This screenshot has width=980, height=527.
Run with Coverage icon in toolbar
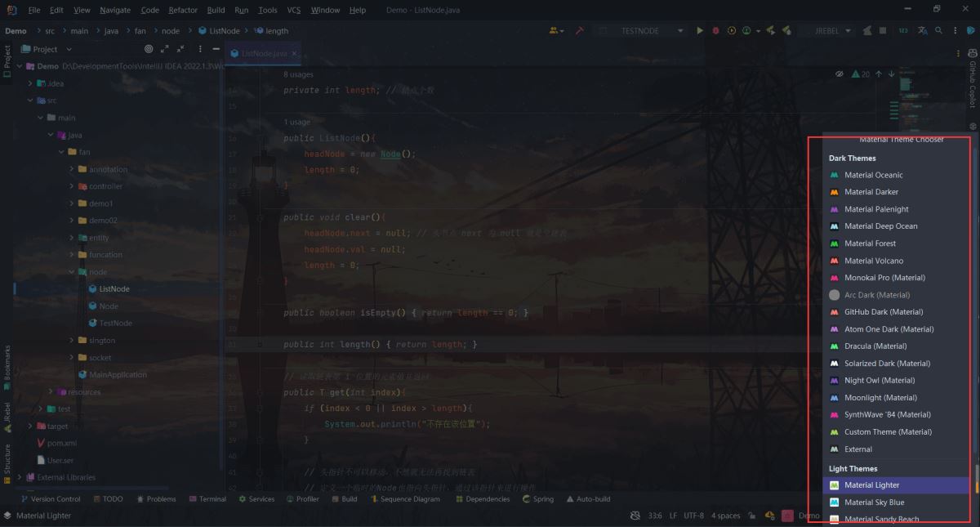coord(730,31)
